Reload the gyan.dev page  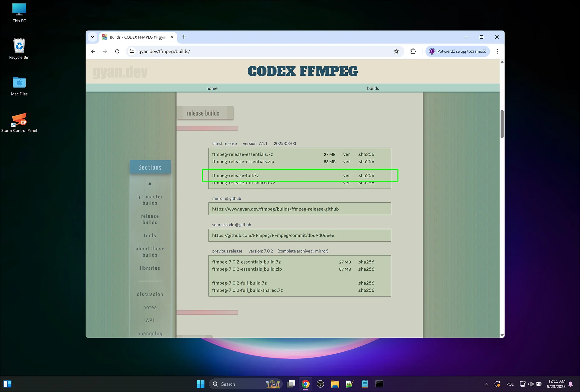118,51
